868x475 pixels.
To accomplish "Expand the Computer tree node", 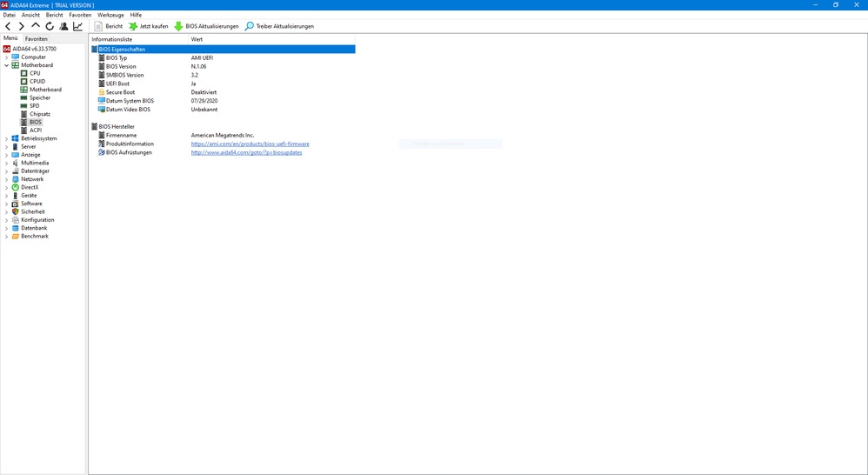I will pos(7,57).
